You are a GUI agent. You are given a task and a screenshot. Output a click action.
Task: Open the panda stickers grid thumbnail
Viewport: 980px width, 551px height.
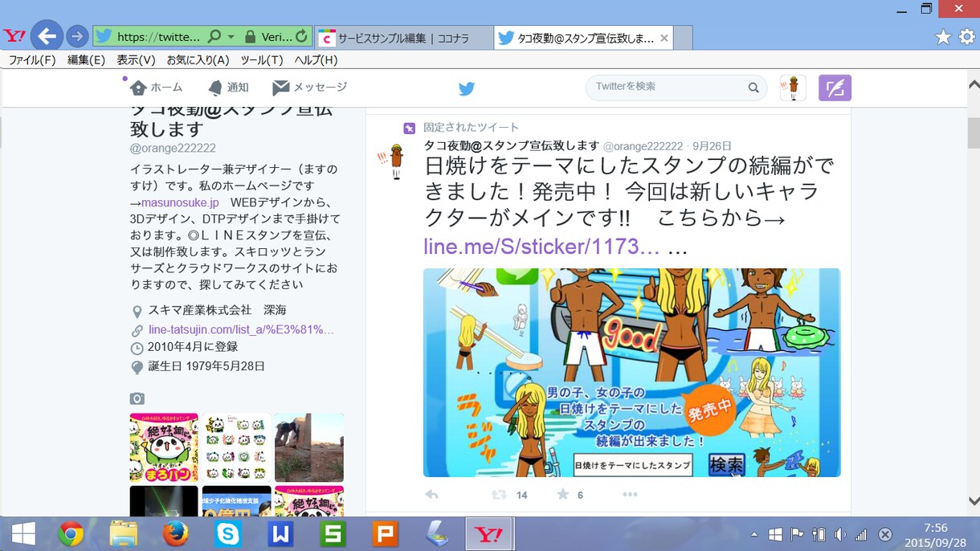(x=236, y=447)
